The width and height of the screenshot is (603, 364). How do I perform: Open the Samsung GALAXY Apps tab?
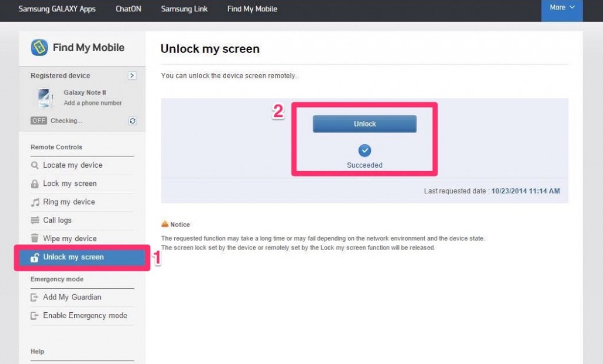[x=57, y=9]
